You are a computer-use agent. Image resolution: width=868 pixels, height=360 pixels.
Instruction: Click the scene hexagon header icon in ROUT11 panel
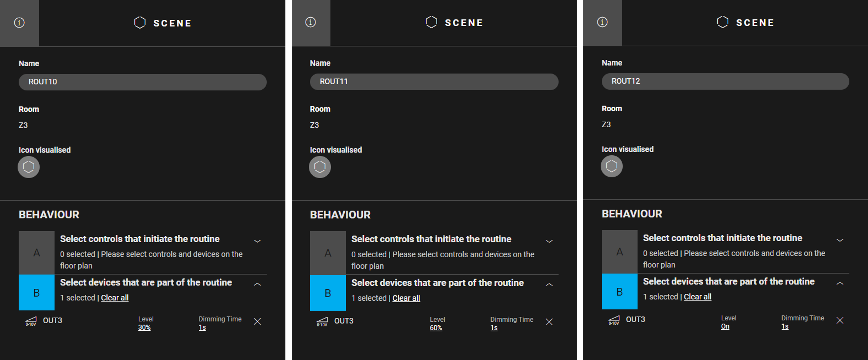coord(431,22)
